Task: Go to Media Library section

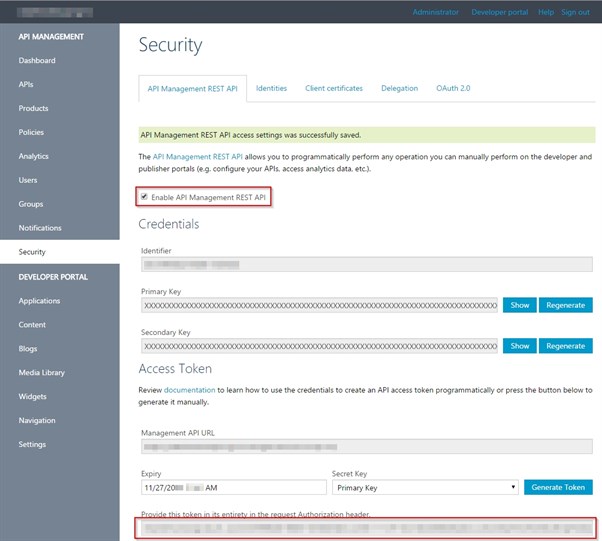Action: pos(42,373)
